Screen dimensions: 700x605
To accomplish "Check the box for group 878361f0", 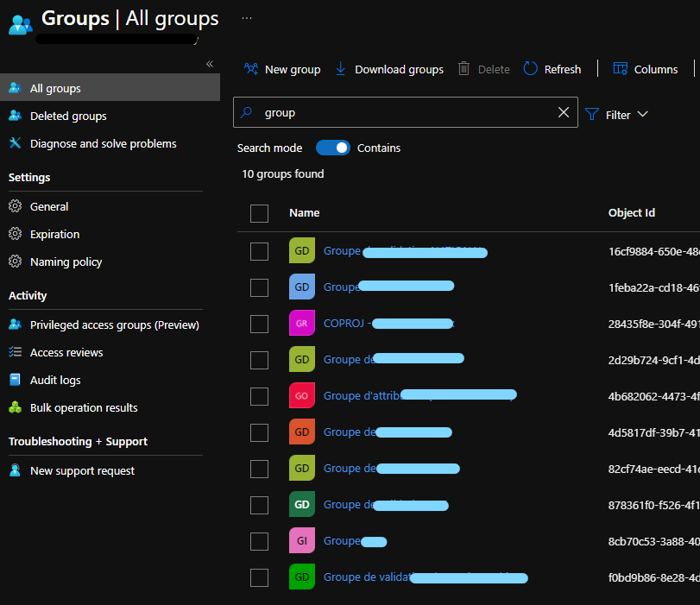I will (x=260, y=506).
